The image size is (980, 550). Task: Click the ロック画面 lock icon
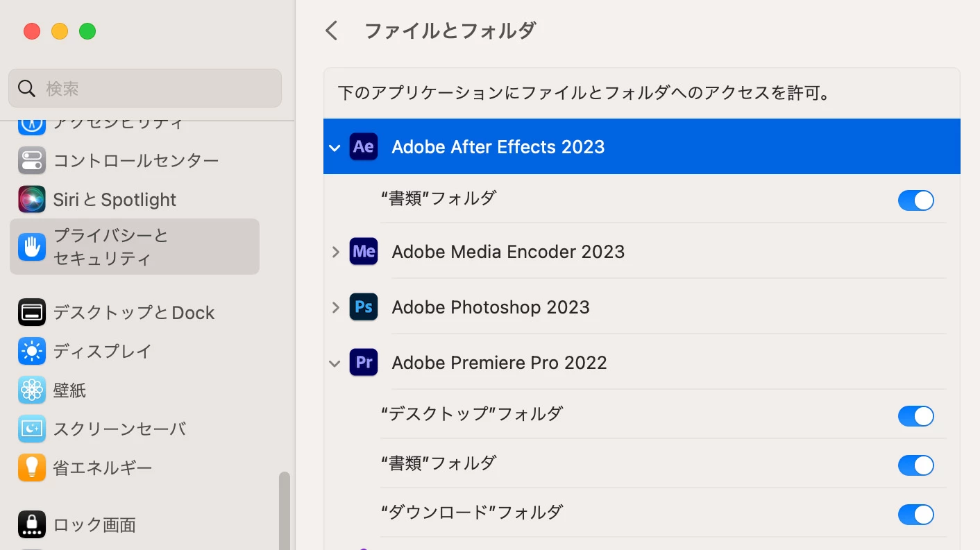click(32, 525)
